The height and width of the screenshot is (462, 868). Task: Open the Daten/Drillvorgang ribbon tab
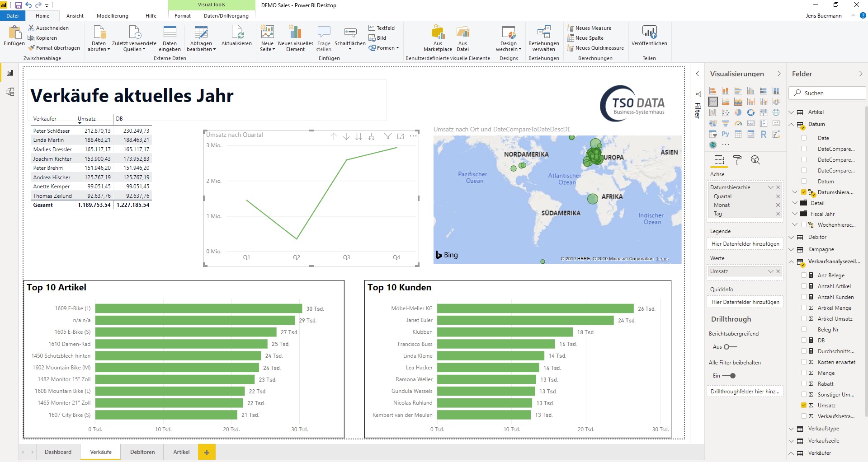click(x=226, y=16)
